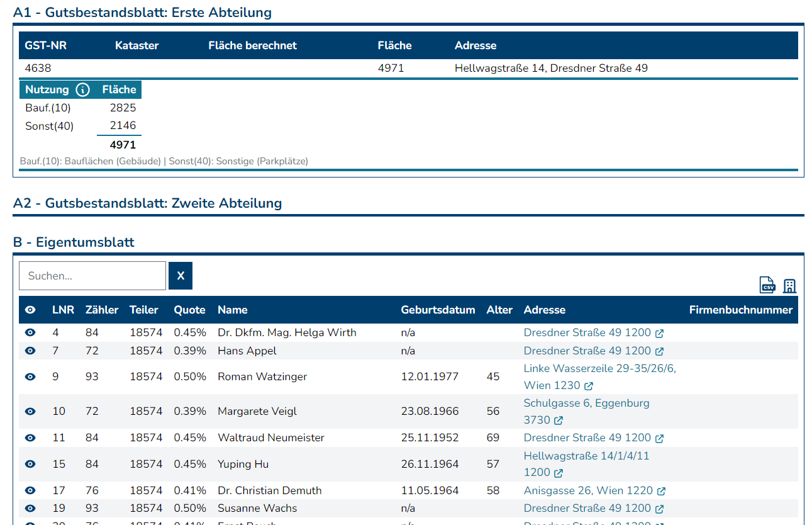Toggle visibility for Susanne Wachs row
Image resolution: width=812 pixels, height=525 pixels.
30,508
